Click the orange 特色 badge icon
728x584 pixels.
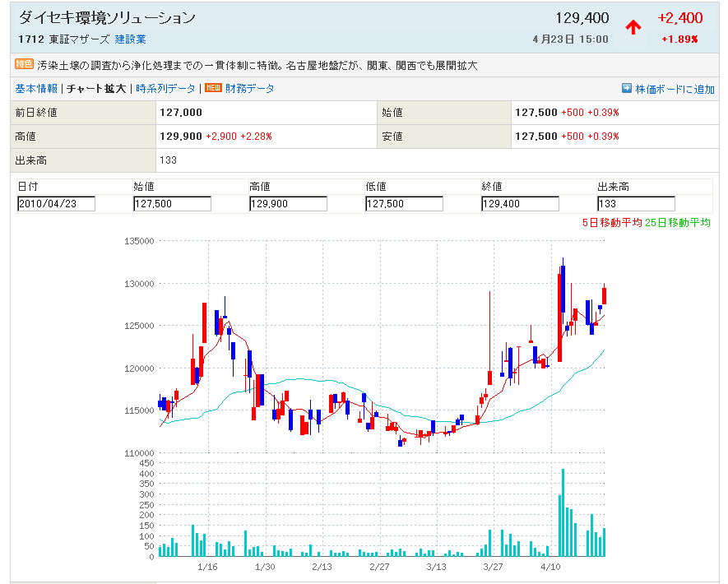pyautogui.click(x=24, y=64)
